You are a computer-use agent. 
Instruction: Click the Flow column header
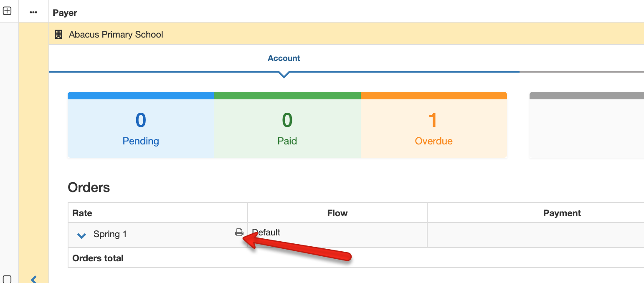[x=337, y=213]
